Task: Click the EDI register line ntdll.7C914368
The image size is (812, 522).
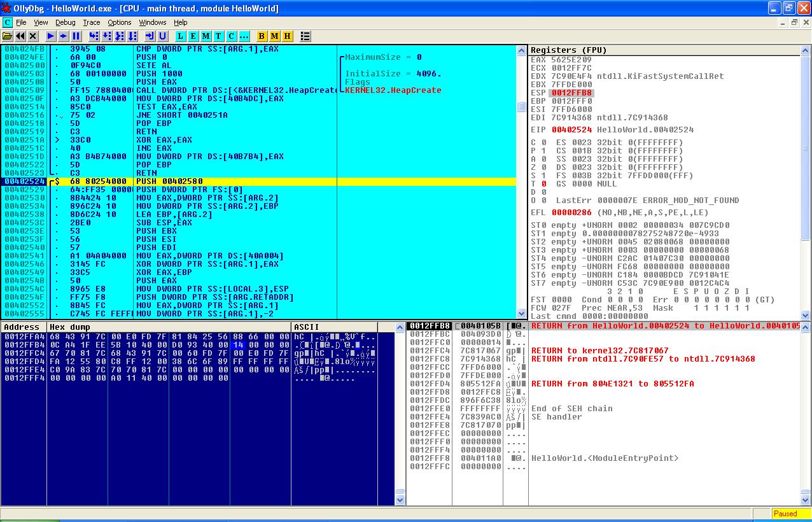Action: (599, 118)
